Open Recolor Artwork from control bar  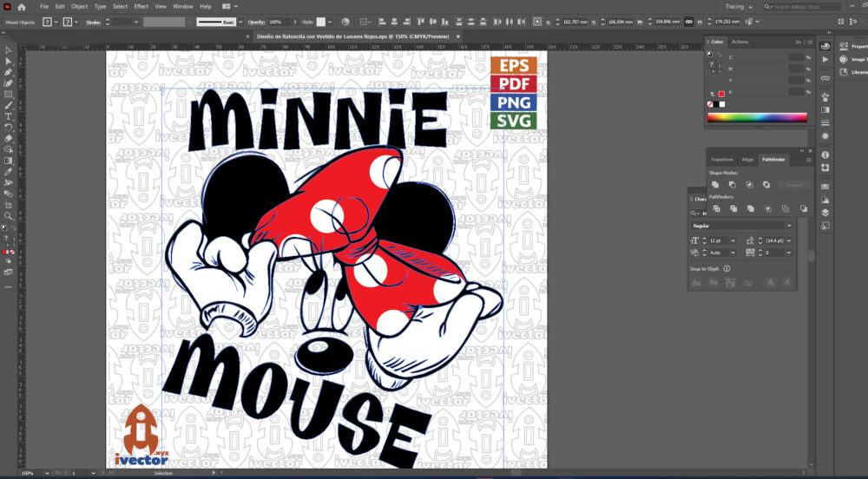click(345, 22)
